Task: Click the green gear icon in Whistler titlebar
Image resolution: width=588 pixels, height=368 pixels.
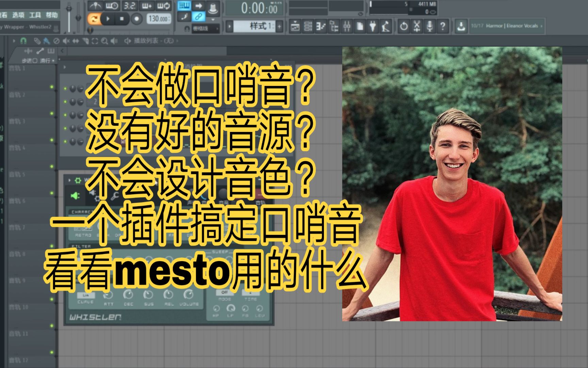Action: (x=78, y=181)
